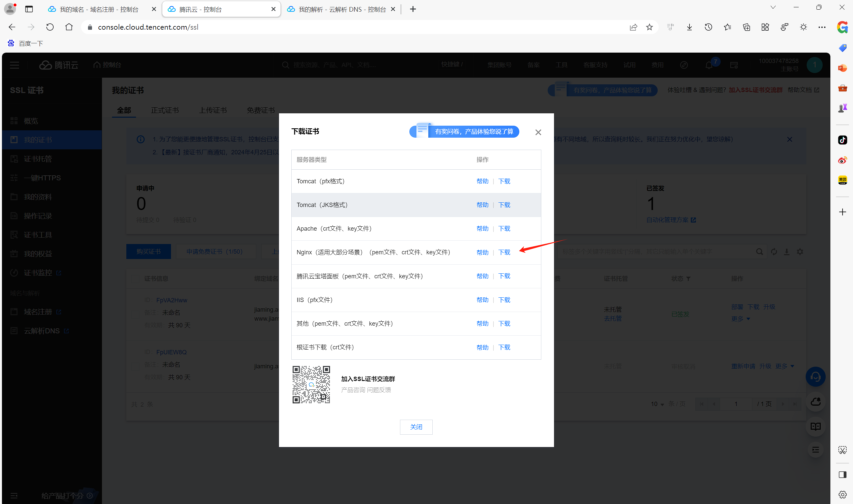Open the browser sidebar settings gear
853x504 pixels.
point(842,494)
